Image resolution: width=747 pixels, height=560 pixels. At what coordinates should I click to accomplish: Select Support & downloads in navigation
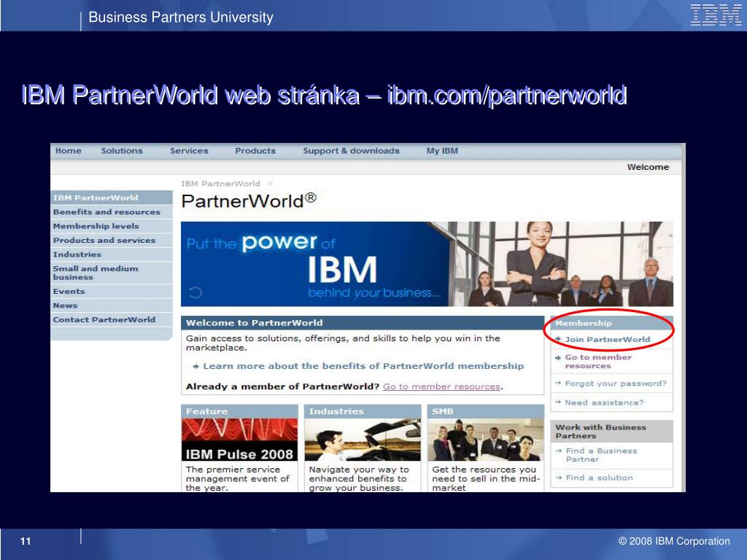tap(351, 151)
